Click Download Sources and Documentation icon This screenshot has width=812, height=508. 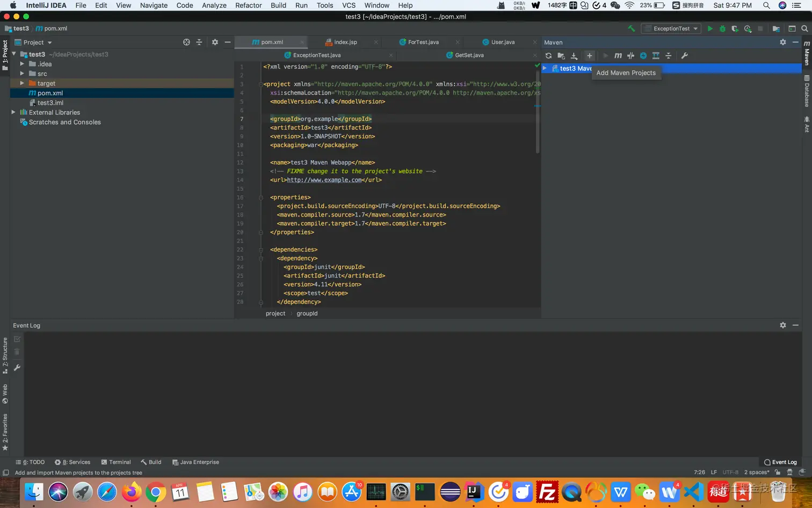[x=574, y=56]
